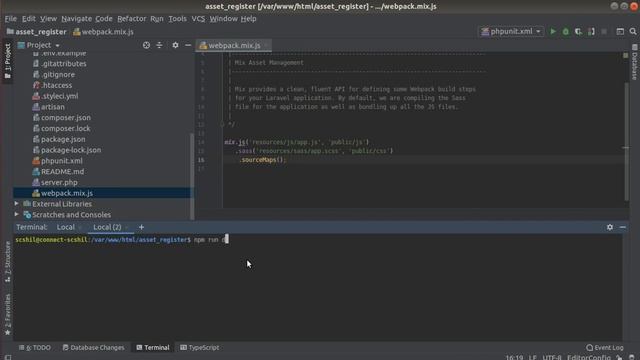Open the TypeScript tool window
The height and width of the screenshot is (360, 640).
(200, 347)
